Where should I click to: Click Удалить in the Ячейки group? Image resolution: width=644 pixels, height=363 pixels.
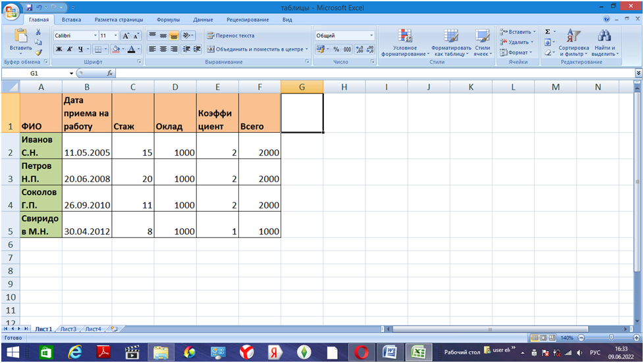tap(517, 42)
